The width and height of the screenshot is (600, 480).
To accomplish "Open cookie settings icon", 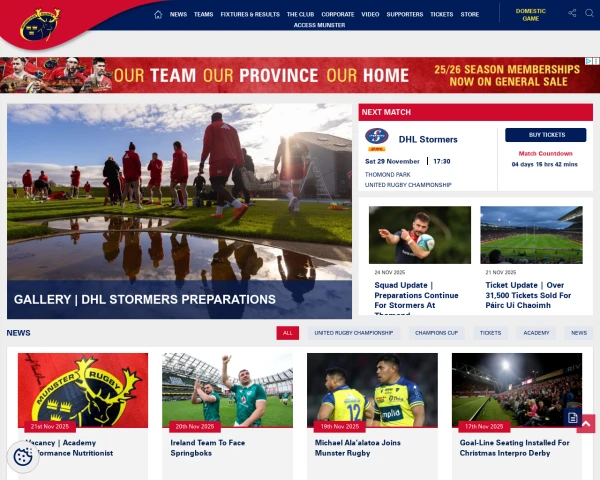I will pyautogui.click(x=23, y=456).
